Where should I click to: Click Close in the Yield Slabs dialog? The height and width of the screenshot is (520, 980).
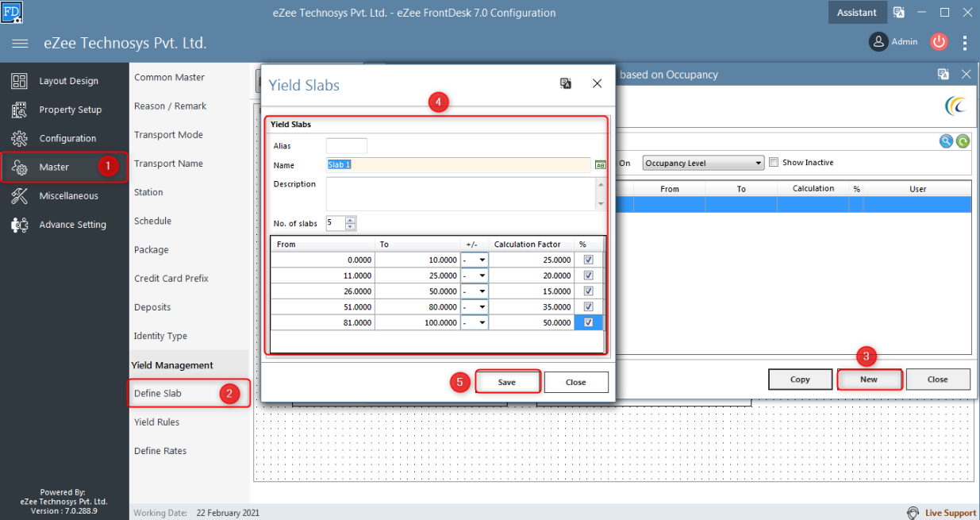576,382
